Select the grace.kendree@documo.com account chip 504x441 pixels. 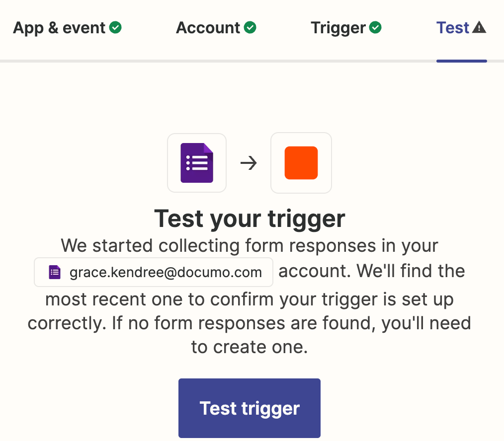tap(154, 272)
